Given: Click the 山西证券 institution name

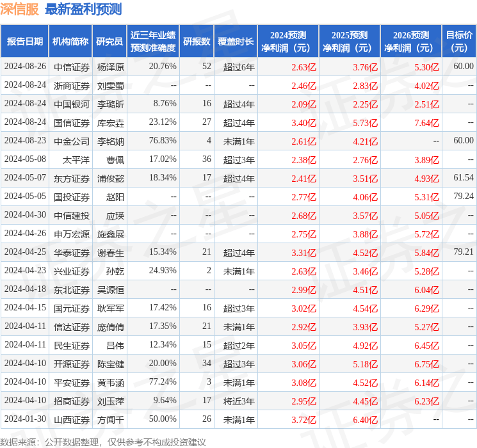Looking at the screenshot, I should click(x=71, y=419).
